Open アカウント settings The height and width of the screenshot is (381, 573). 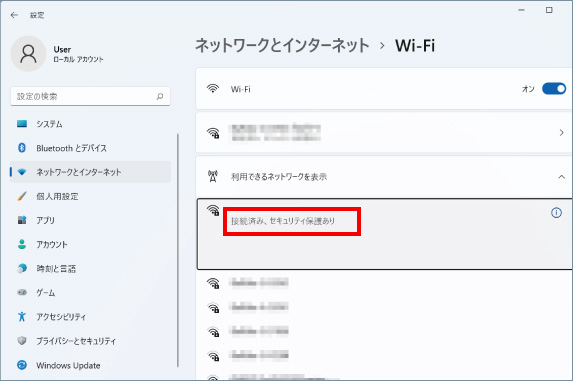pos(90,244)
